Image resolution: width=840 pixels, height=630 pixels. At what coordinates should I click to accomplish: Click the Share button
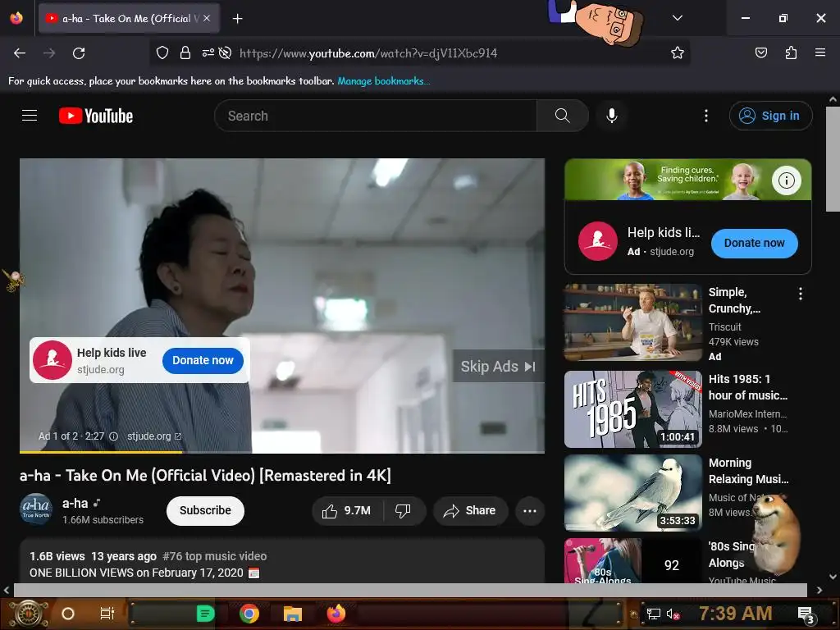470,511
